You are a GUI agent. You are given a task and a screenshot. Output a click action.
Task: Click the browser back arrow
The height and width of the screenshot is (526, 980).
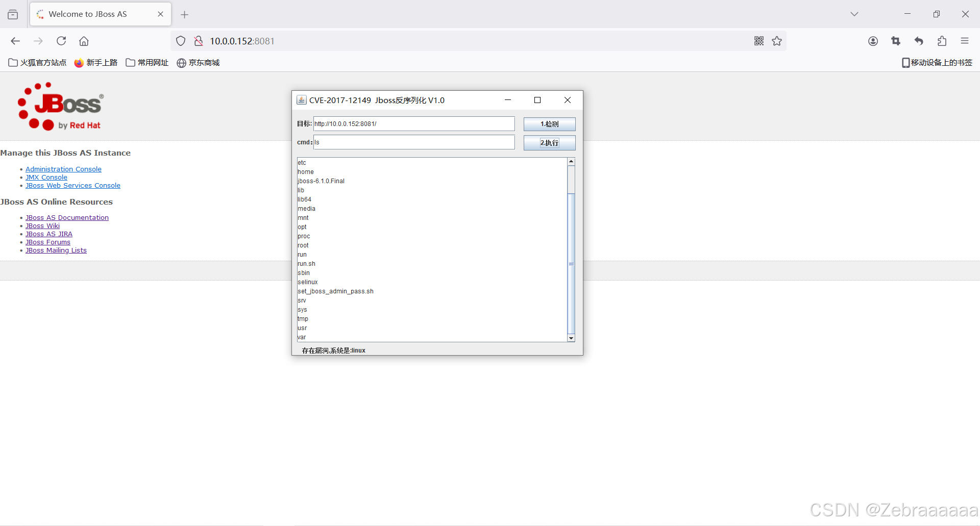(x=15, y=41)
